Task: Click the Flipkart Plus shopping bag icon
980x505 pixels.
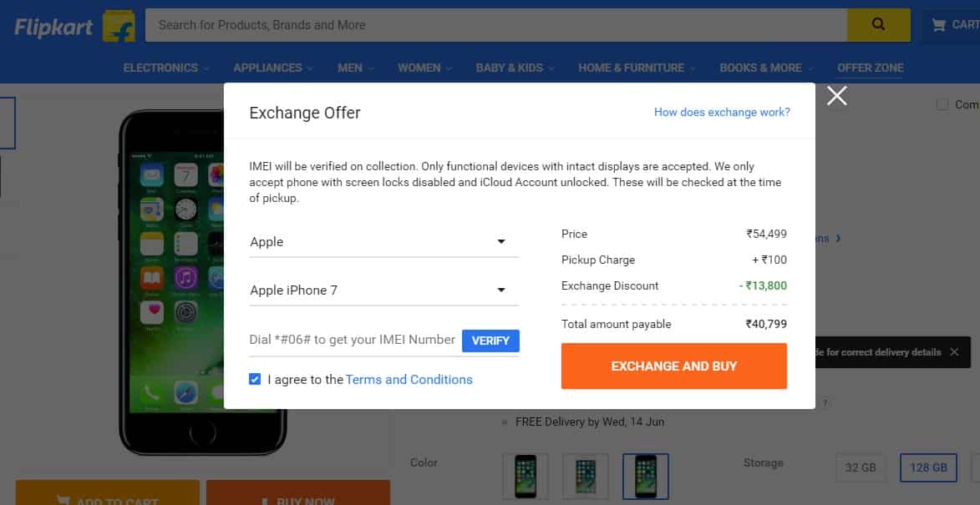Action: 119,26
